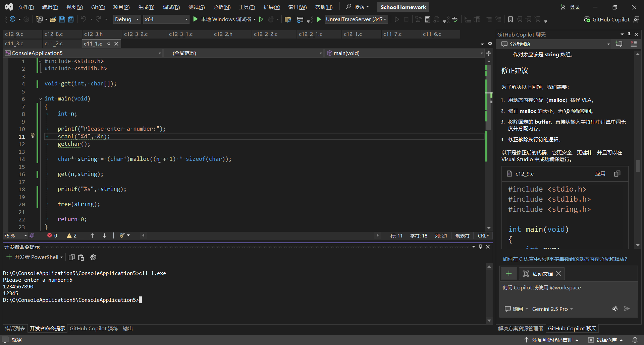Open the Debug configuration dropdown
The width and height of the screenshot is (644, 345).
coord(127,19)
